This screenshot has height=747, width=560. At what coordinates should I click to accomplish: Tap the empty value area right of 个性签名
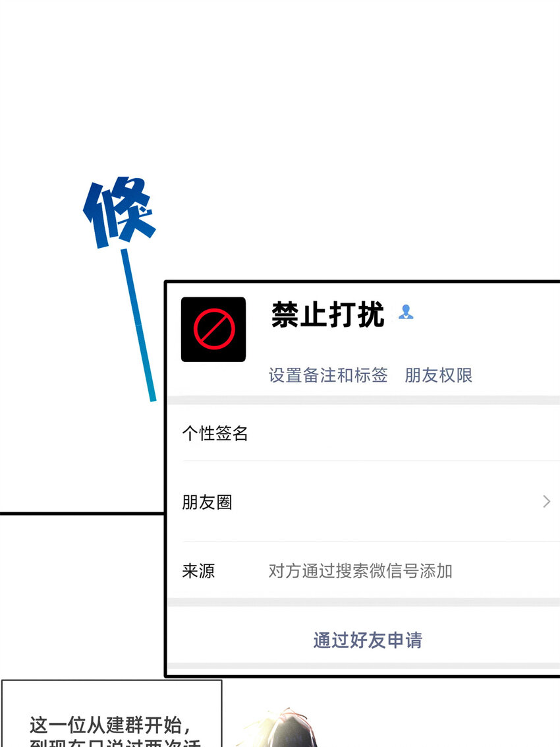coord(404,433)
